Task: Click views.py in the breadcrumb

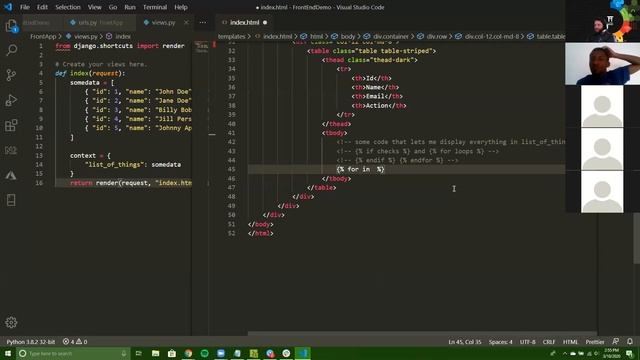Action: (x=86, y=36)
